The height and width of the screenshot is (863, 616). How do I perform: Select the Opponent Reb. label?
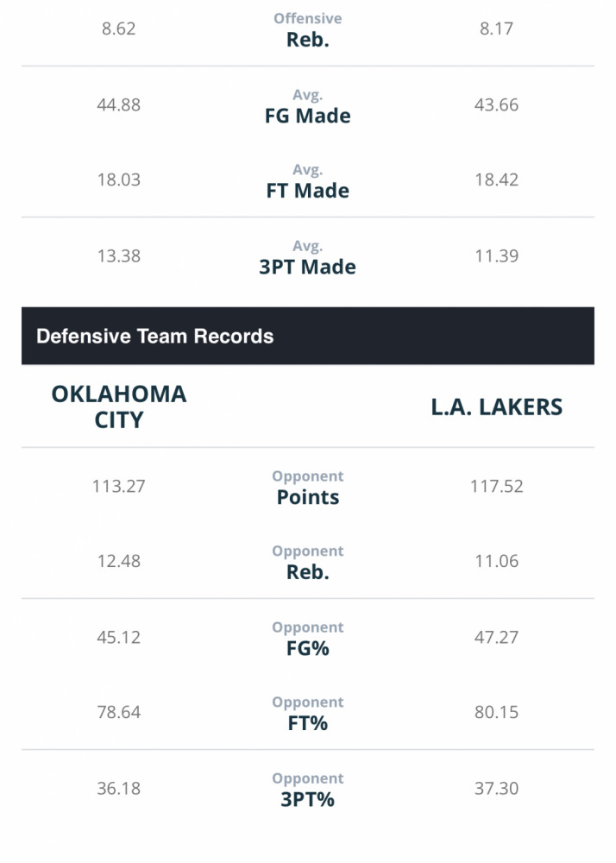(307, 563)
